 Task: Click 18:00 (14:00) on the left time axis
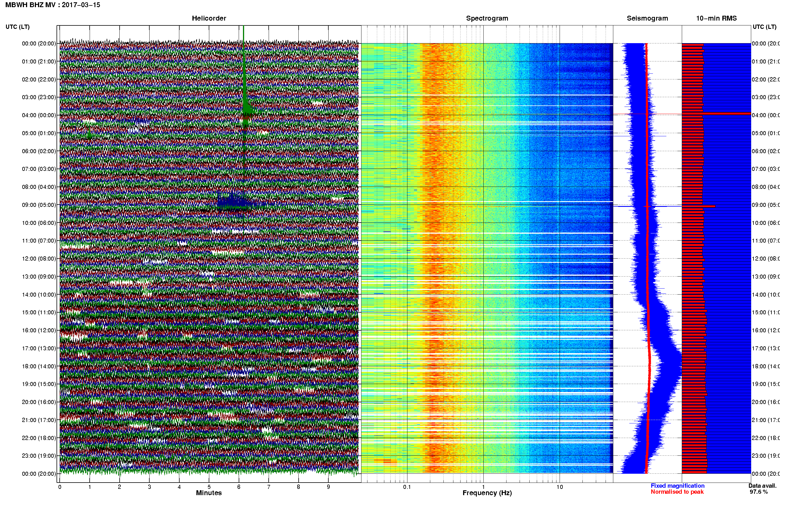pyautogui.click(x=39, y=366)
